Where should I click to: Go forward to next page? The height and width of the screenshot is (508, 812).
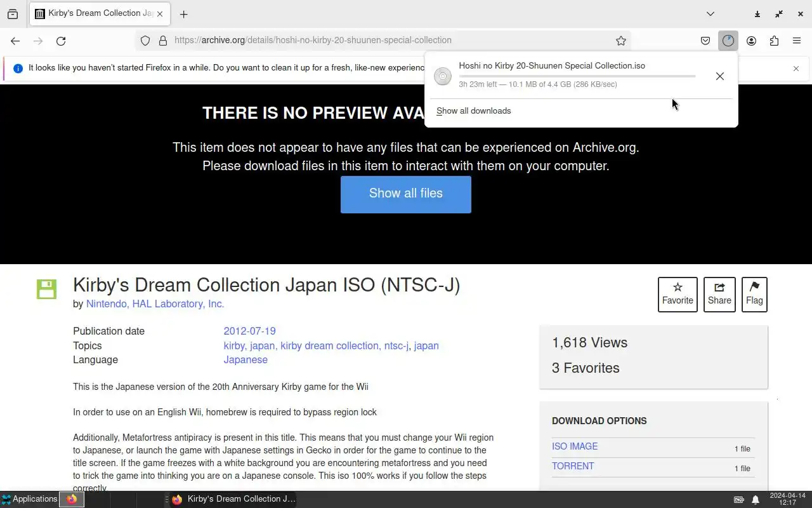point(38,41)
